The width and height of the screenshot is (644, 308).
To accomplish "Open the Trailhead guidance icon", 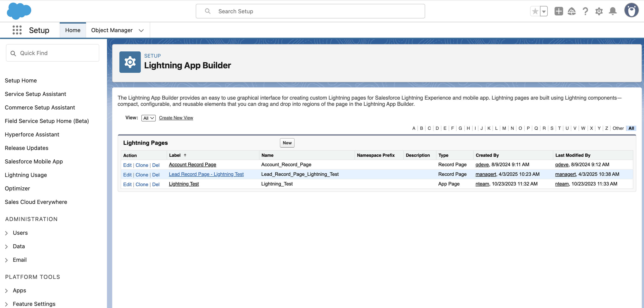I will pos(572,11).
